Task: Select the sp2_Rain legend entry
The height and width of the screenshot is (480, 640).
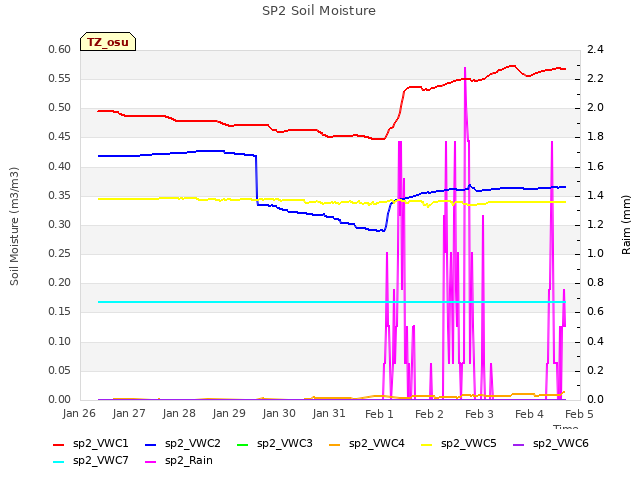Action: pos(179,461)
